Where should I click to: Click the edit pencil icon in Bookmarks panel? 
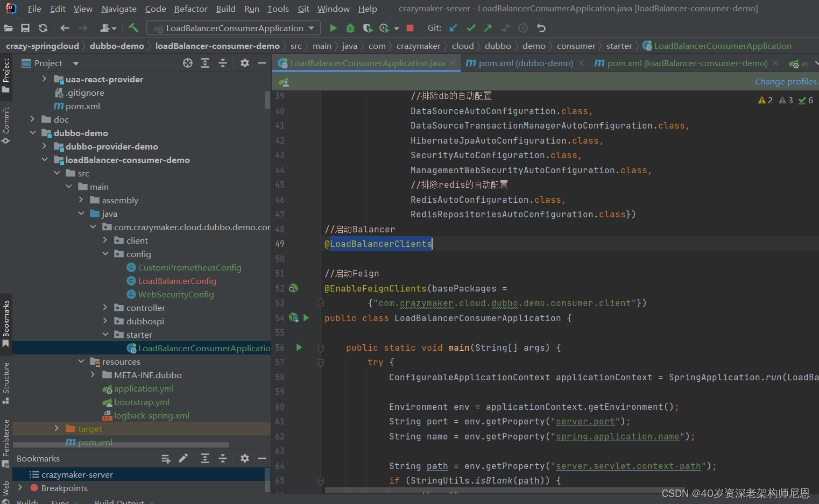pos(183,458)
